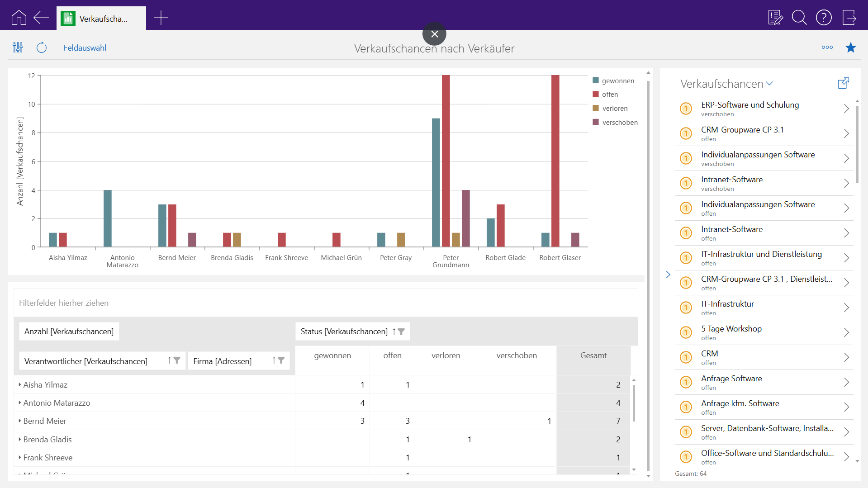
Task: Open Verkaufschancen list in external window icon
Action: pyautogui.click(x=844, y=83)
